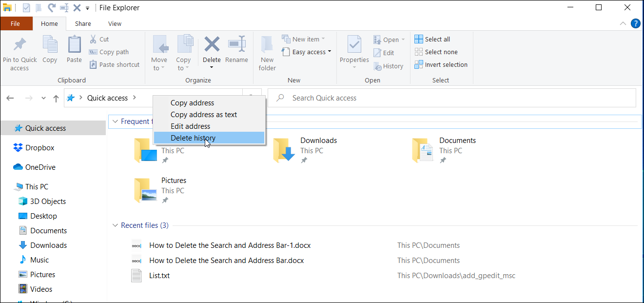Click Pin to Quick access icon
The height and width of the screenshot is (303, 644).
(20, 45)
